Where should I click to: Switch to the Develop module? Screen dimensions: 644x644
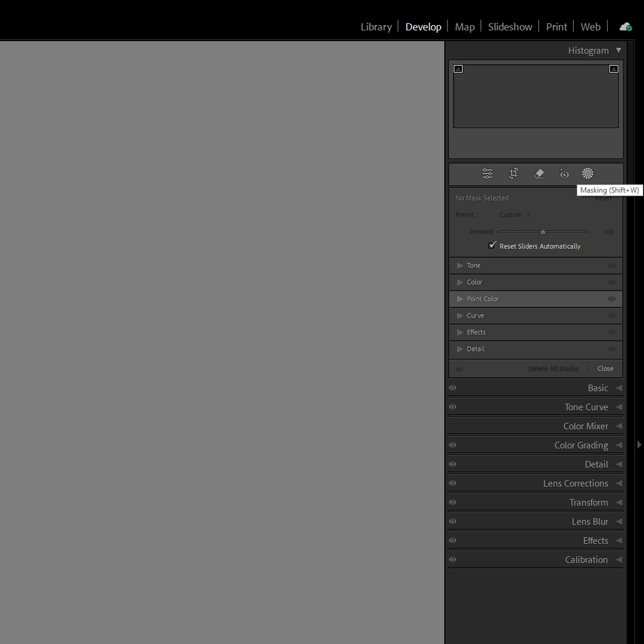coord(423,27)
